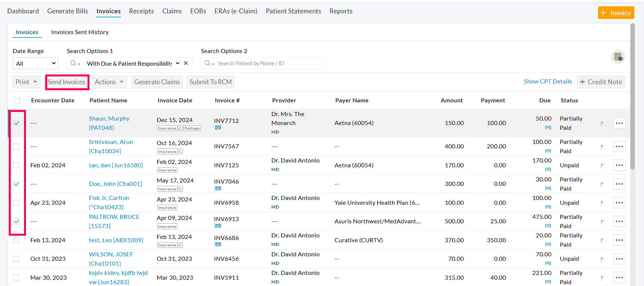Screen dimensions: 644x286
Task: Open the more options for INV7712
Action: point(619,123)
